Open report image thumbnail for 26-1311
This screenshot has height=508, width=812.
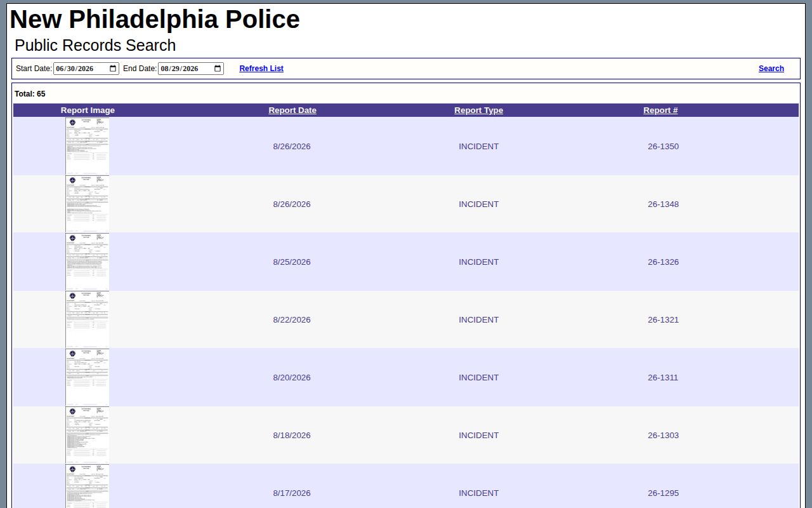(x=88, y=377)
